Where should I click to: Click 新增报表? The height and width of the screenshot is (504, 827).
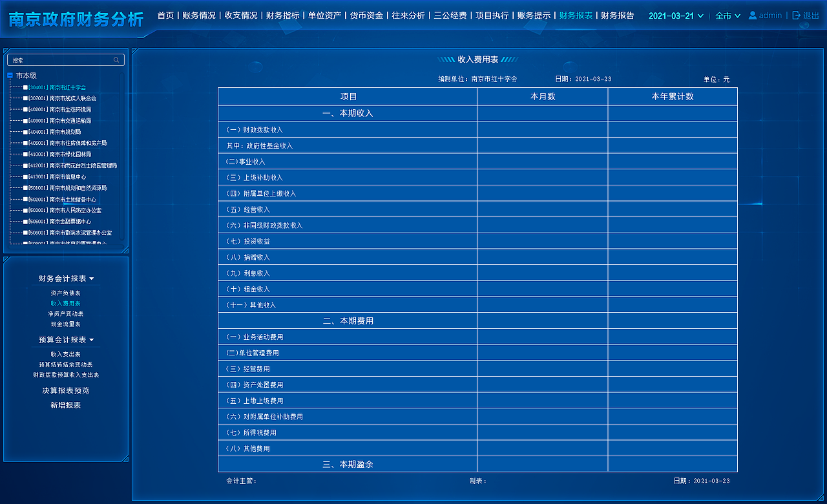tap(66, 405)
